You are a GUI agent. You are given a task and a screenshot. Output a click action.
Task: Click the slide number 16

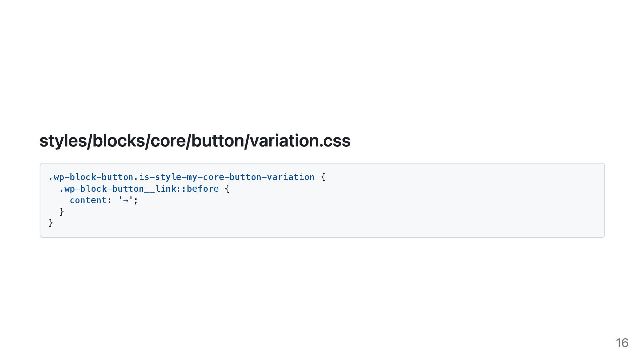pyautogui.click(x=622, y=343)
